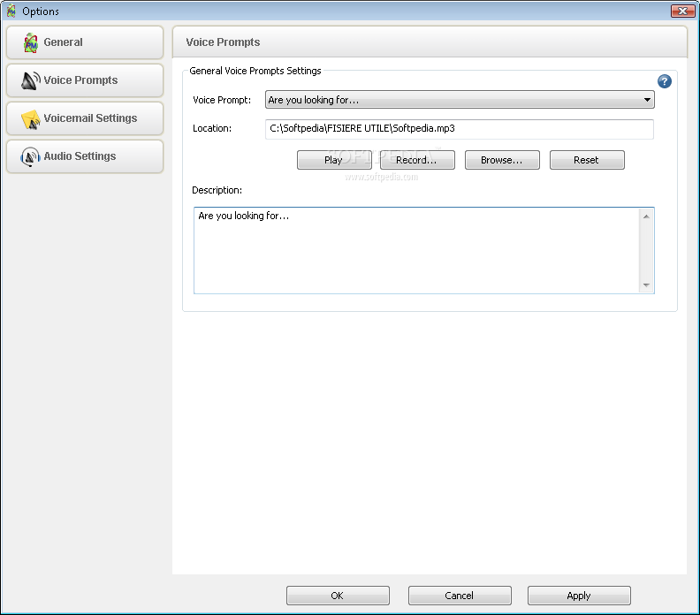Close the Options window

point(682,11)
